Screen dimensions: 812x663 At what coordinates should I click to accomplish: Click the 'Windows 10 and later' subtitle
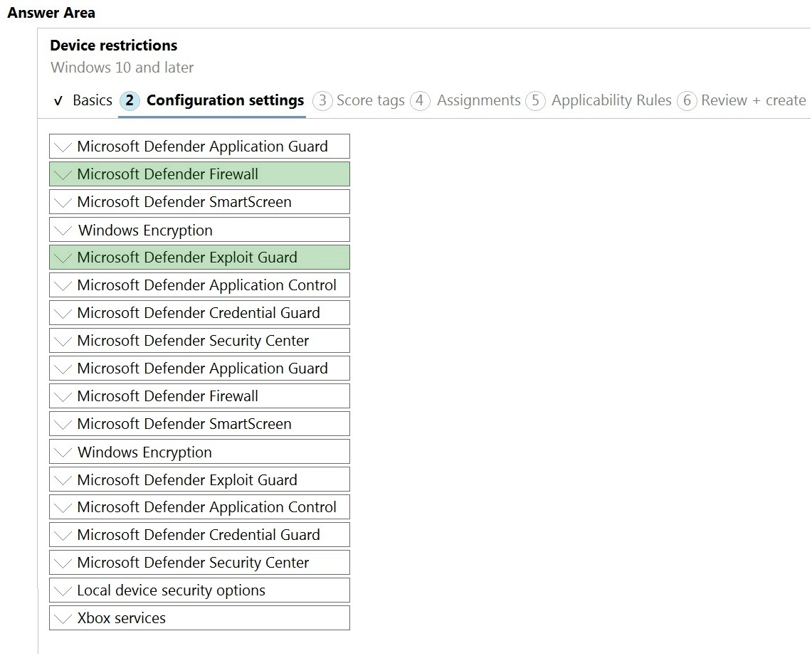click(x=122, y=68)
